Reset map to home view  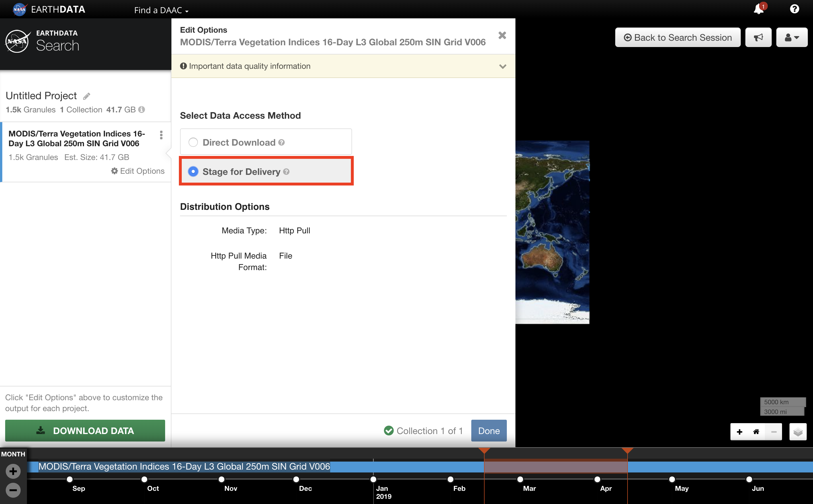pyautogui.click(x=756, y=432)
